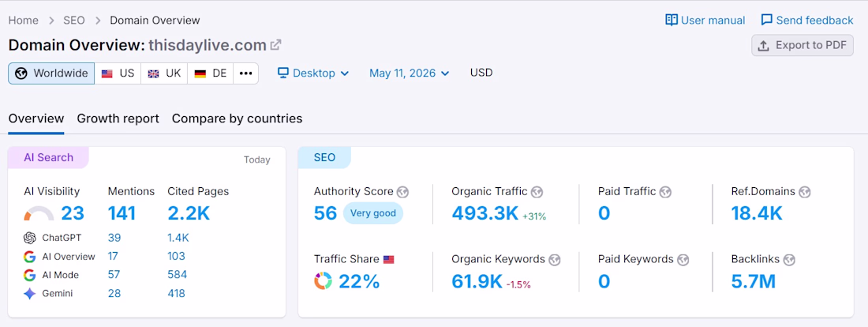Click Ref.Domains value 18.4K
The height and width of the screenshot is (327, 868).
coord(757,213)
